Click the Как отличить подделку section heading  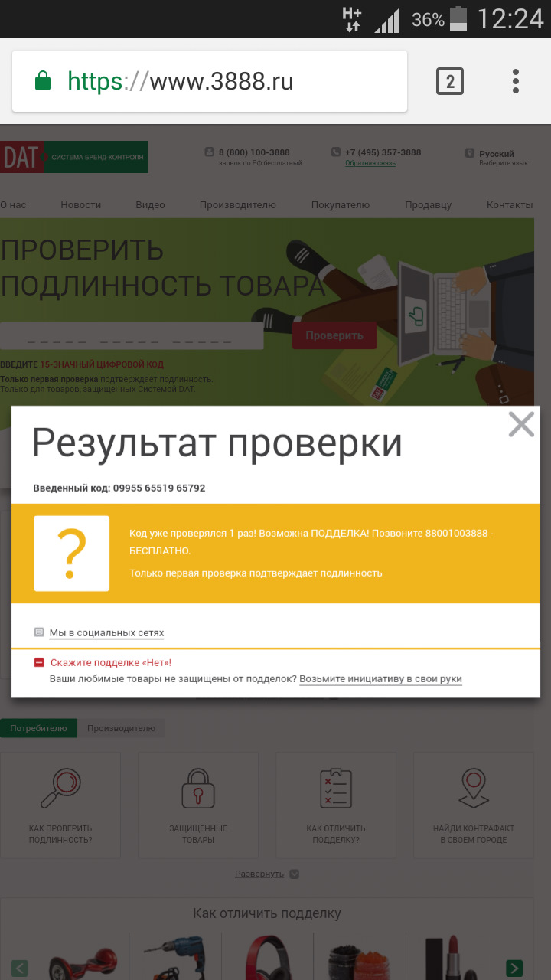(267, 913)
